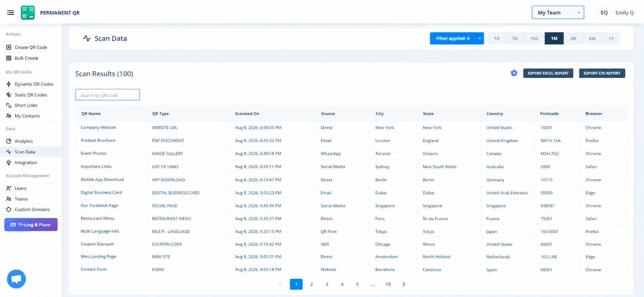Click the Scanned On column header

(x=247, y=113)
